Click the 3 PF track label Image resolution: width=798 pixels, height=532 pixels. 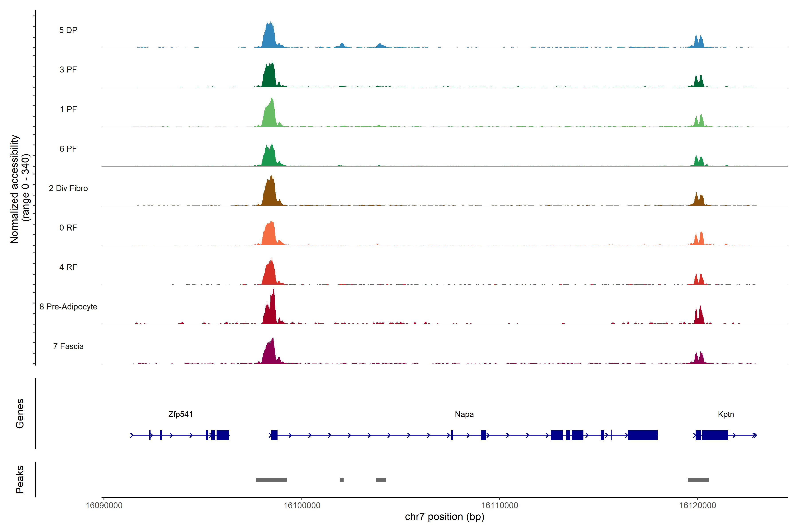click(68, 70)
